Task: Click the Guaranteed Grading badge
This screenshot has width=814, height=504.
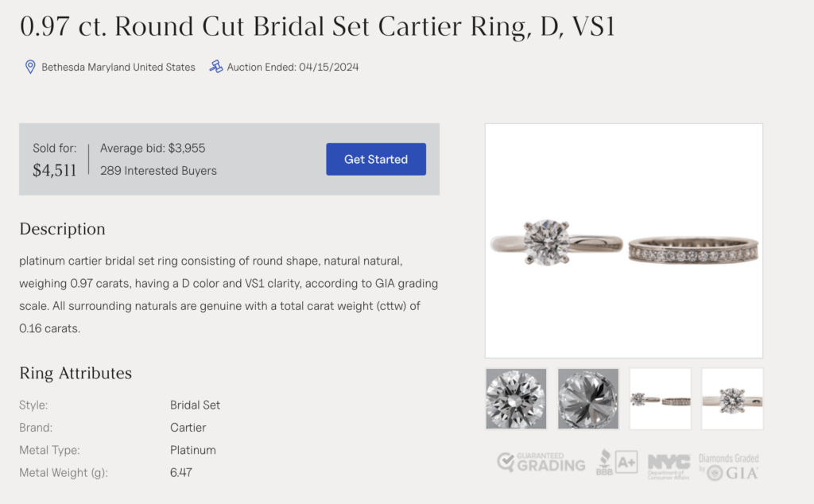Action: pos(541,462)
